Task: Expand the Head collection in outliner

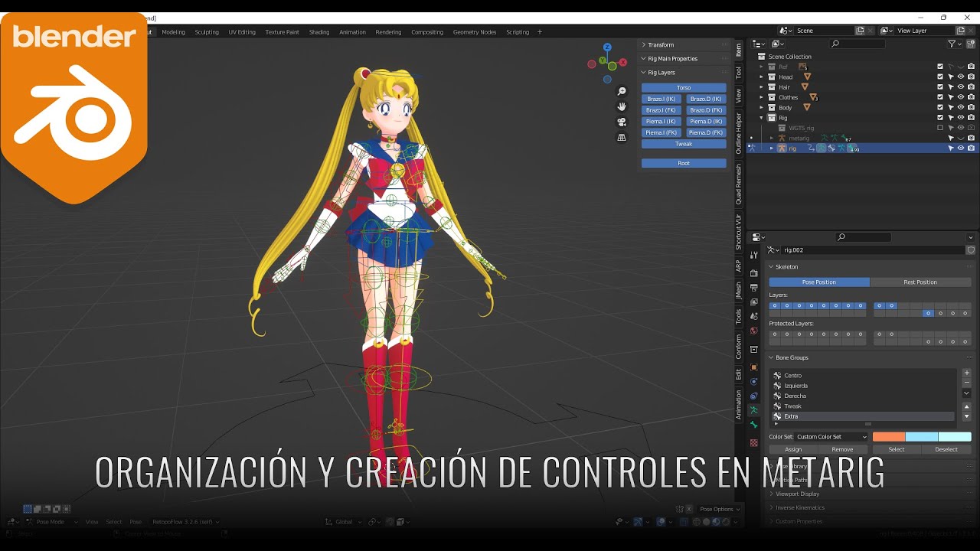Action: coord(761,77)
